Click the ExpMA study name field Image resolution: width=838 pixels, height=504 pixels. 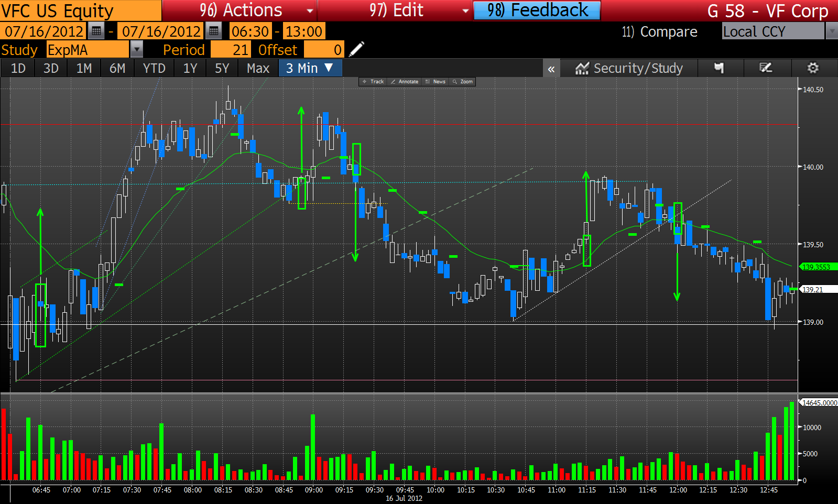coord(88,50)
